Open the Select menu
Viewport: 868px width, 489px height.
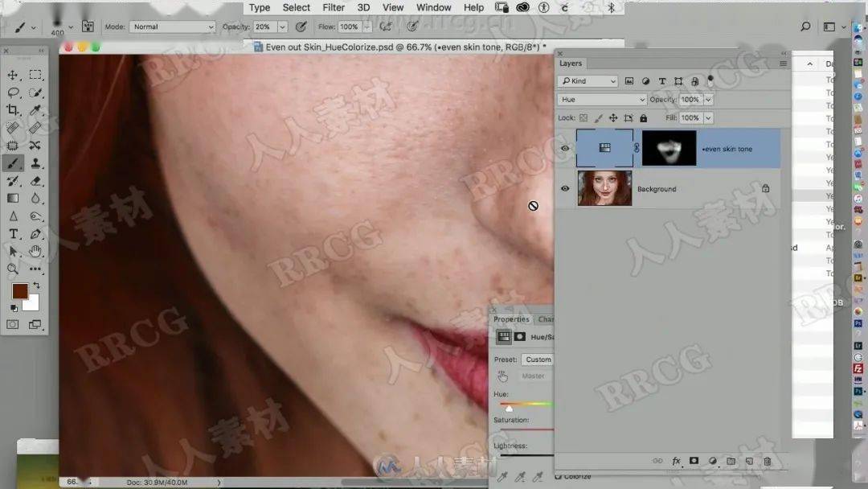(x=296, y=7)
